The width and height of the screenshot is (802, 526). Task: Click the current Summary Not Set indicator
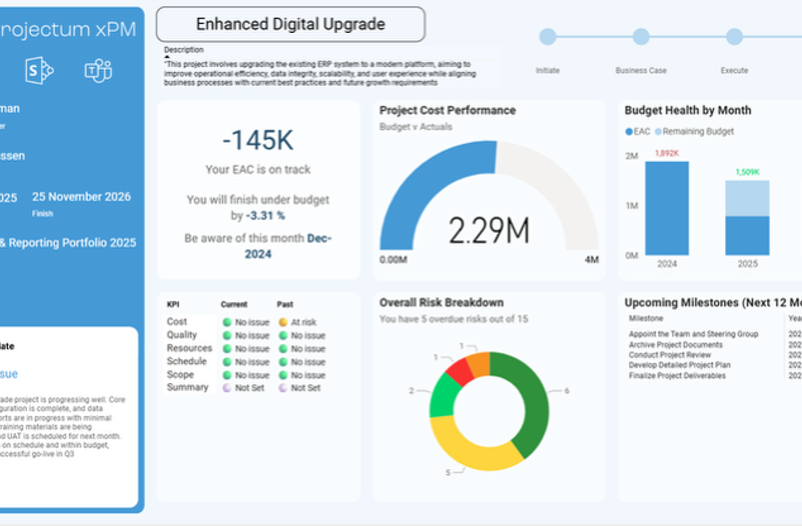point(227,387)
